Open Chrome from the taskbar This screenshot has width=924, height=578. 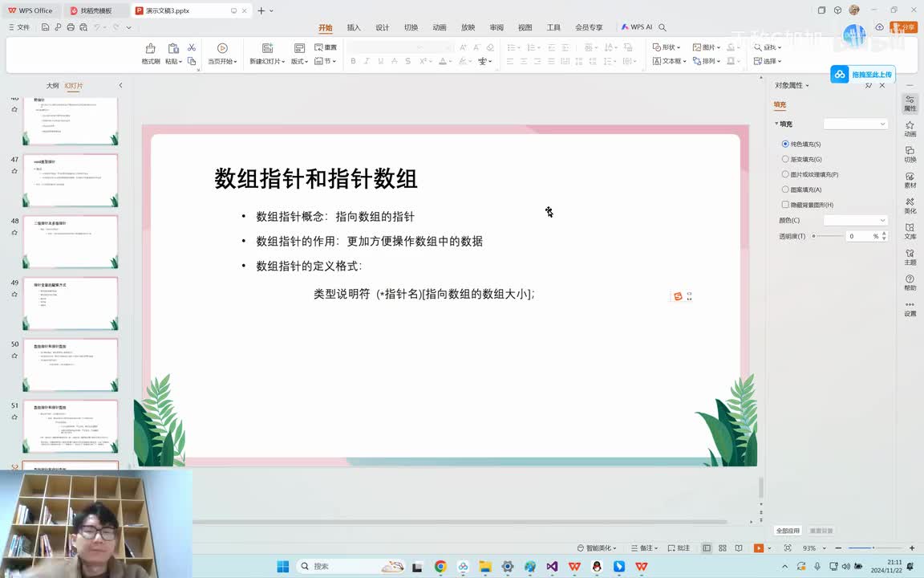point(440,566)
